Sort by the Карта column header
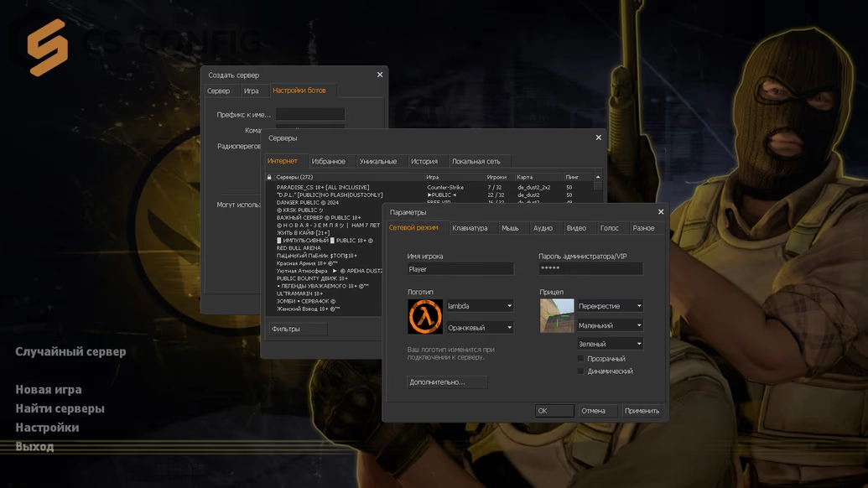Viewport: 868px width, 488px height. pos(538,177)
